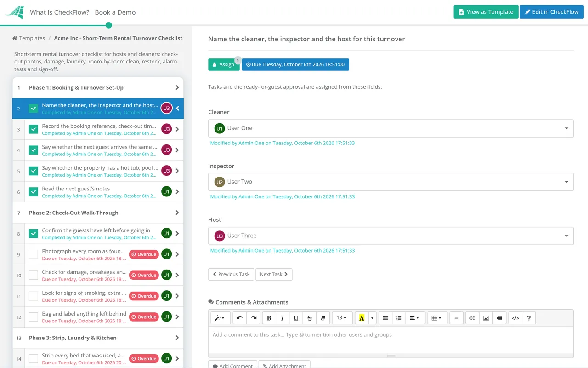Uncheck 'Record the booking reference' task checkbox
Screen dimensions: 588x368
[34, 129]
